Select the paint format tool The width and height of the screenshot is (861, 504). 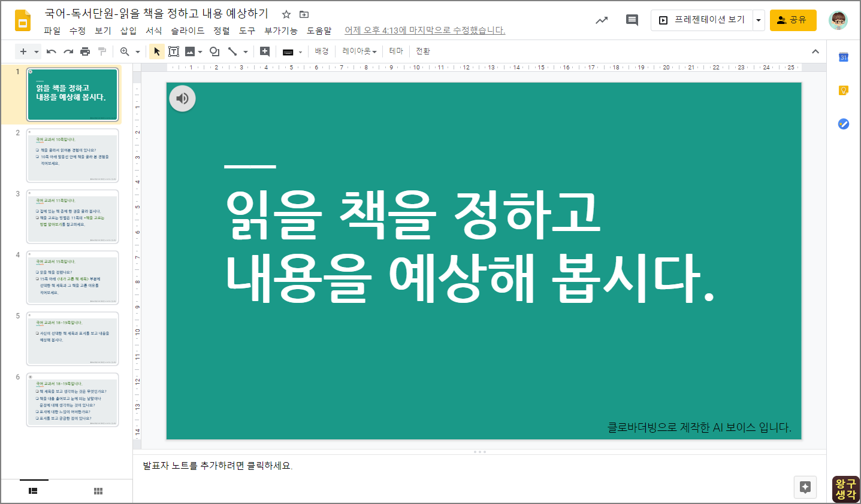(102, 51)
